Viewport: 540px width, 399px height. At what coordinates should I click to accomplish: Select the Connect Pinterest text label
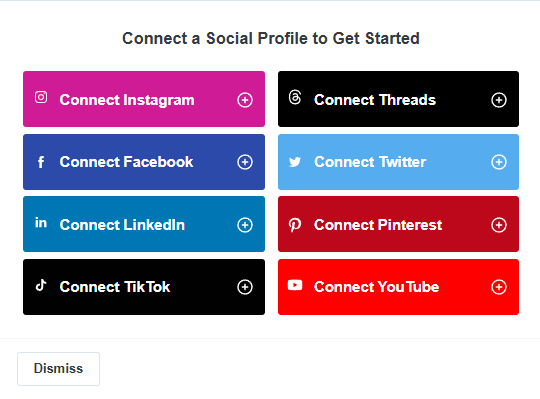click(x=378, y=225)
